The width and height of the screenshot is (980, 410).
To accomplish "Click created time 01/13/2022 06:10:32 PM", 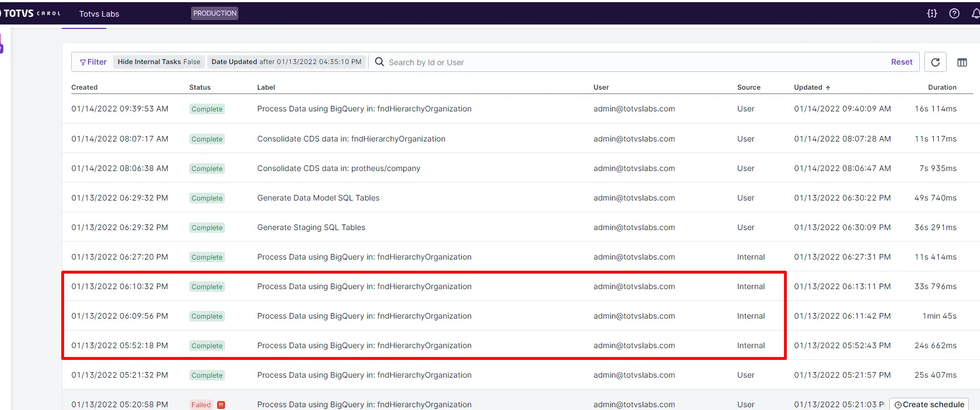I will [x=120, y=286].
